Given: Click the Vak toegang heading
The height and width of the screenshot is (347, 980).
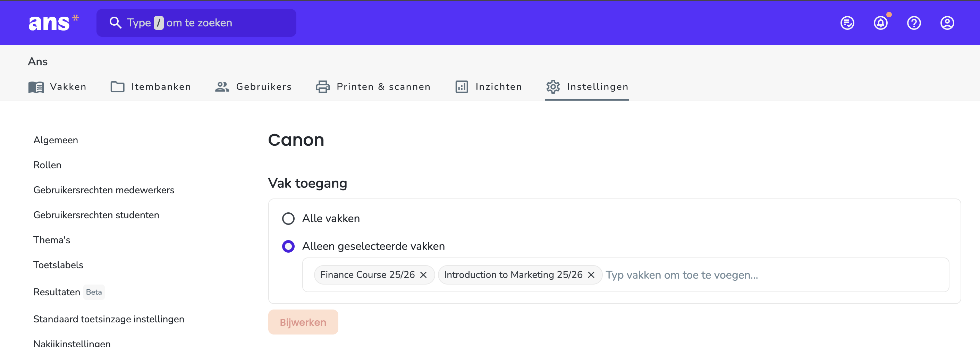Looking at the screenshot, I should pyautogui.click(x=308, y=184).
